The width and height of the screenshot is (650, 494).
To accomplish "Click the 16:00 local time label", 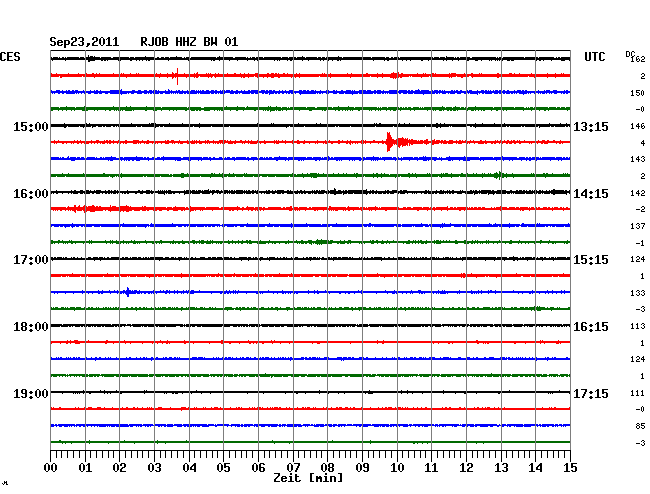I will 31,194.
